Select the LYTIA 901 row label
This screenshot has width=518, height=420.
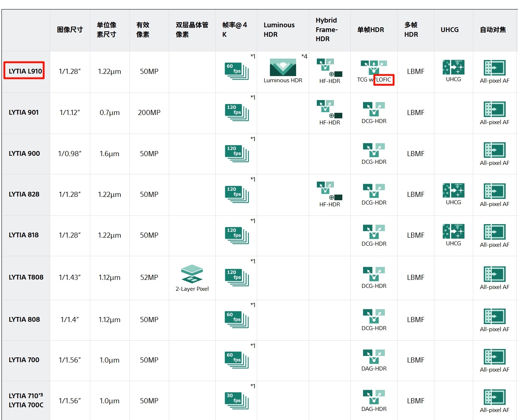pos(24,112)
